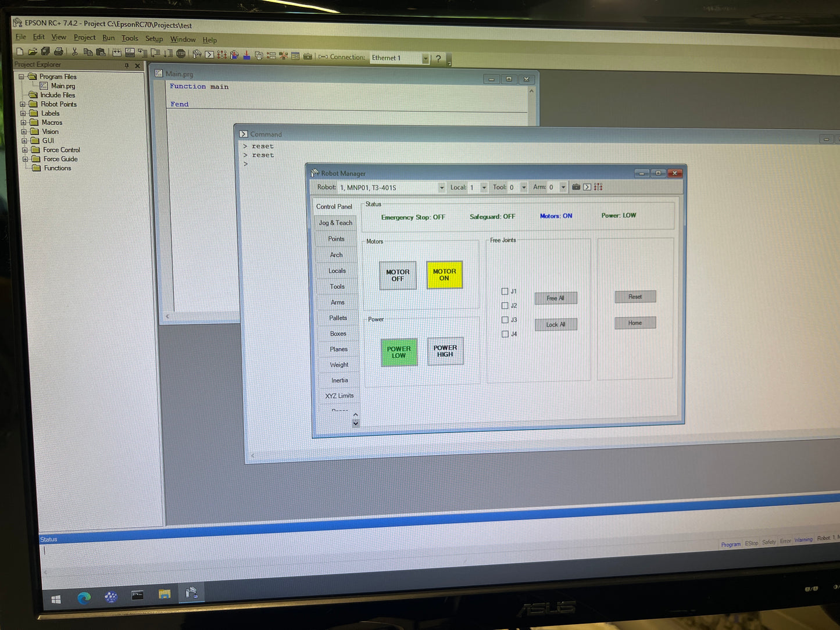840x630 pixels.
Task: Click the I/O Monitor dots icon
Action: 221,55
